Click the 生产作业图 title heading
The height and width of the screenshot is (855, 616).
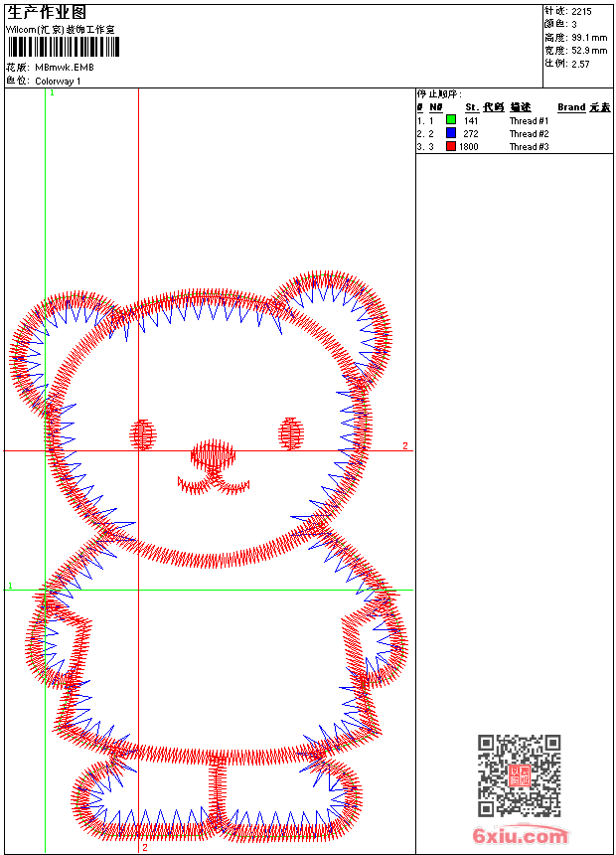point(47,12)
